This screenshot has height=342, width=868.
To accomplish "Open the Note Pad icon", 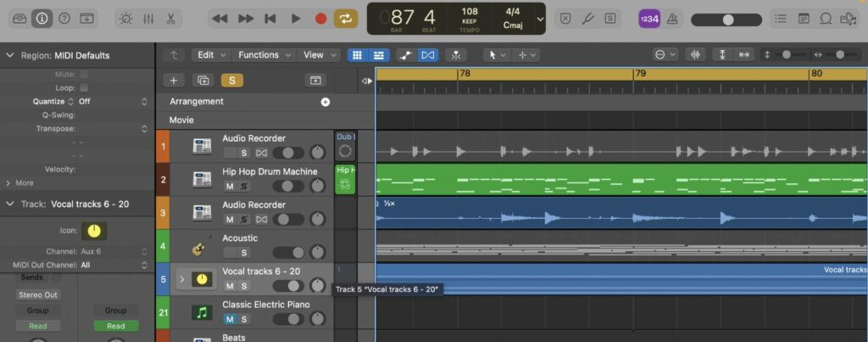I will (x=804, y=19).
